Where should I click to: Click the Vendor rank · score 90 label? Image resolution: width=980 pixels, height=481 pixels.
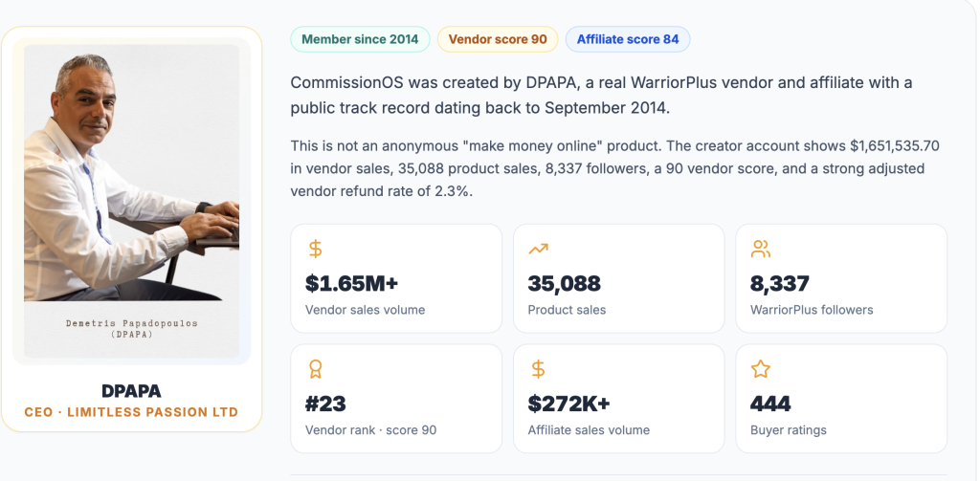(x=370, y=430)
